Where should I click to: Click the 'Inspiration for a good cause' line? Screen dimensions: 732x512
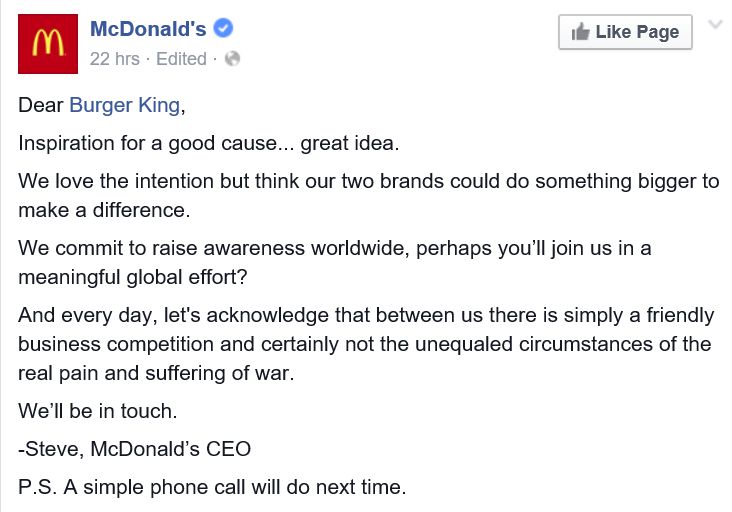pyautogui.click(x=208, y=143)
